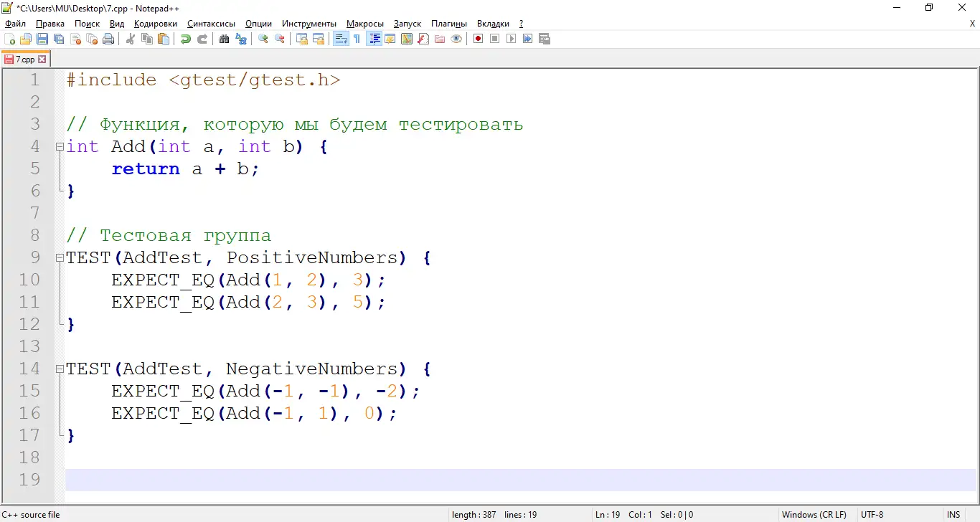Click the Paste toolbar icon

[164, 39]
